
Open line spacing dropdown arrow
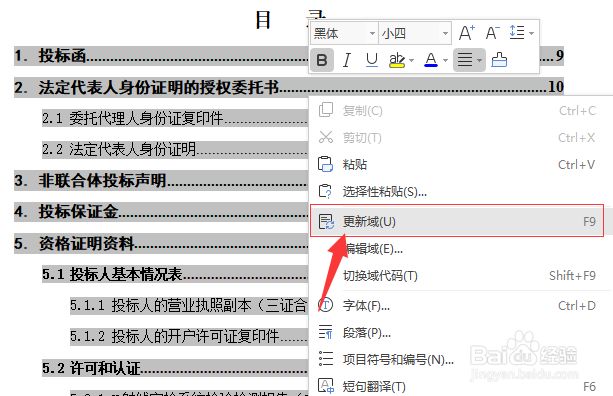[x=531, y=33]
